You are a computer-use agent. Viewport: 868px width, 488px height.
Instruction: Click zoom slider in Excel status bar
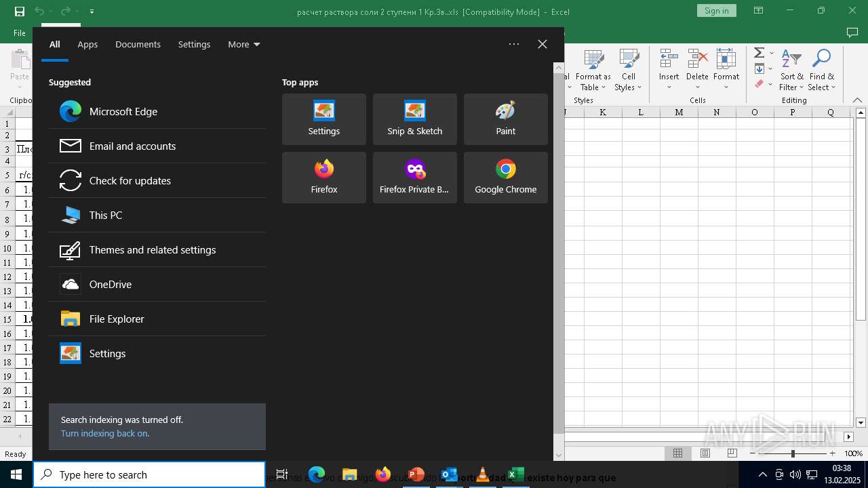793,453
